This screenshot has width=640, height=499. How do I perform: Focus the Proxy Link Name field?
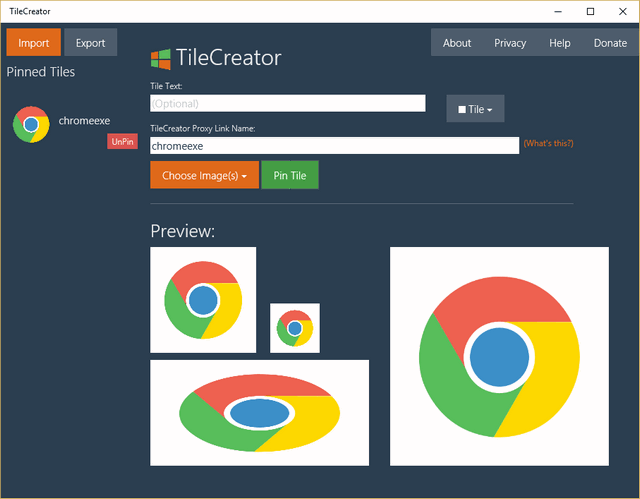(335, 146)
